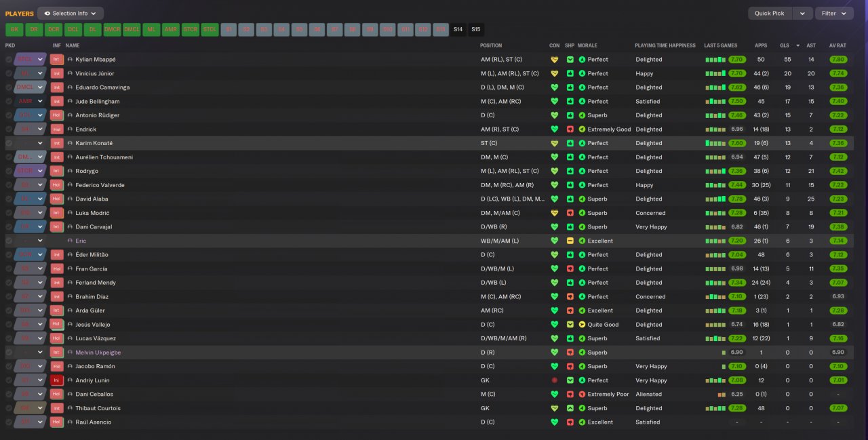Open Melvin Ukpeigbe player name link
Screen dimensions: 868x440
click(x=98, y=353)
